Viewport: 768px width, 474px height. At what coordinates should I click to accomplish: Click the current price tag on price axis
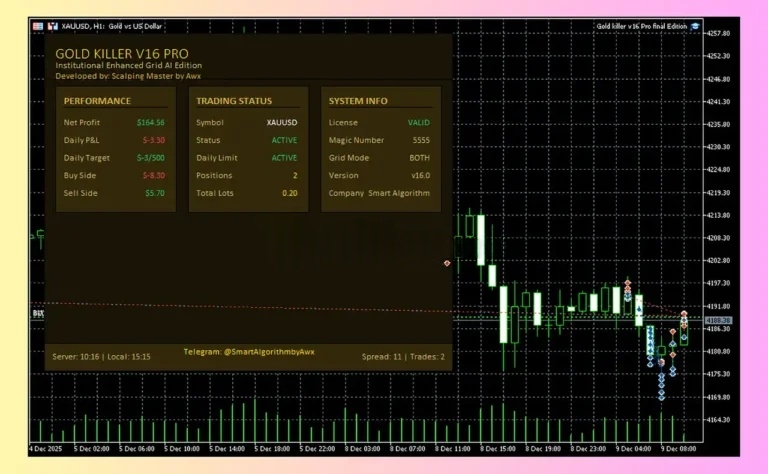(718, 320)
